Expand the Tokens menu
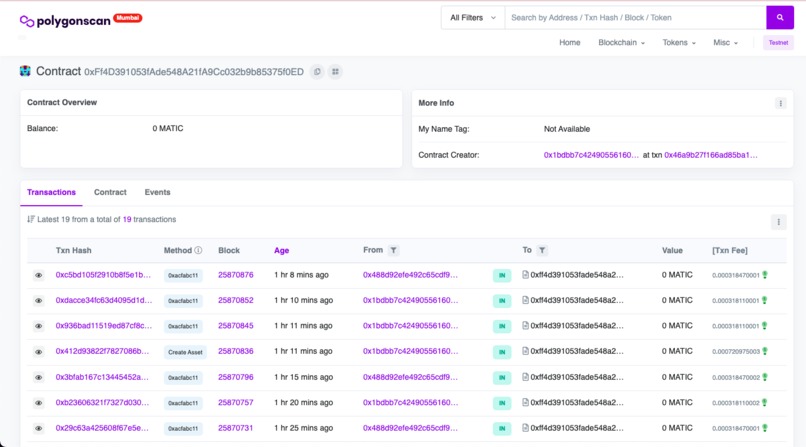 [x=679, y=43]
